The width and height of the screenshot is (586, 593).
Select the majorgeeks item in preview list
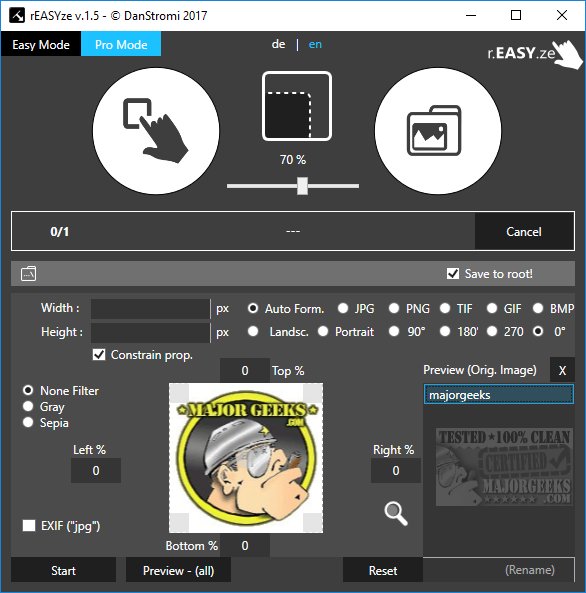499,394
